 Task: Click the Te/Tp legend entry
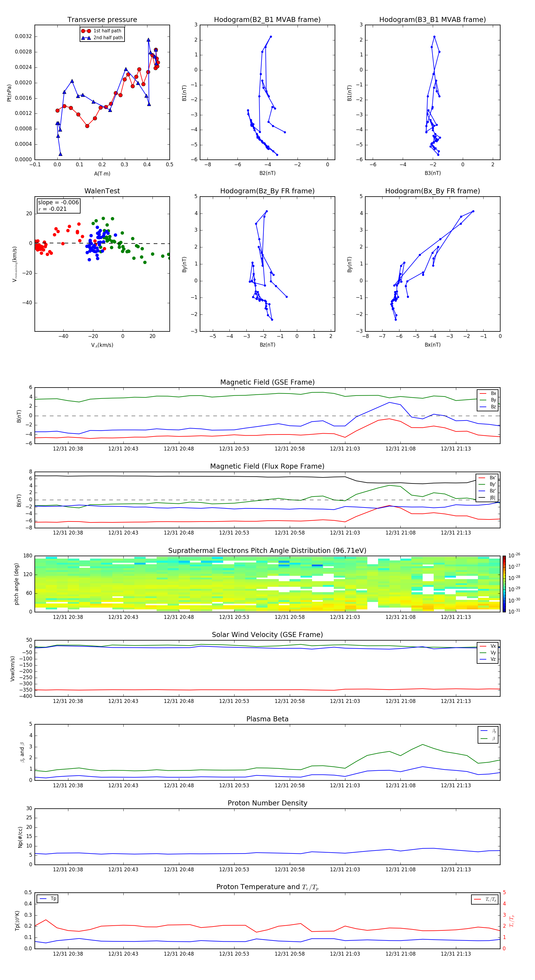[485, 899]
